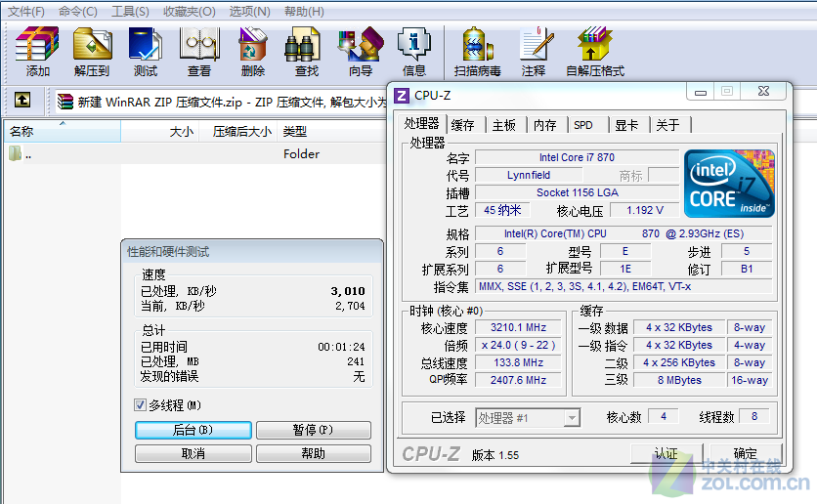Click the core speed value '3210.1 MHz'

pos(518,327)
